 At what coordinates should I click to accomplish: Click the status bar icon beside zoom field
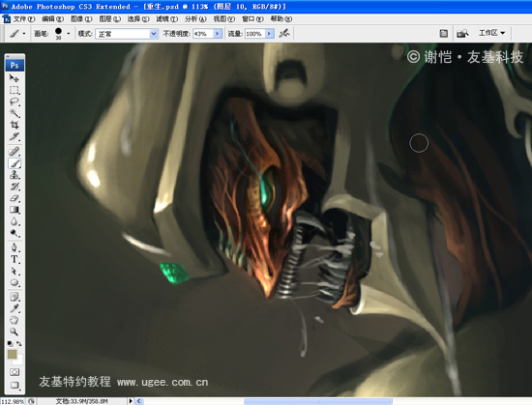[31, 401]
